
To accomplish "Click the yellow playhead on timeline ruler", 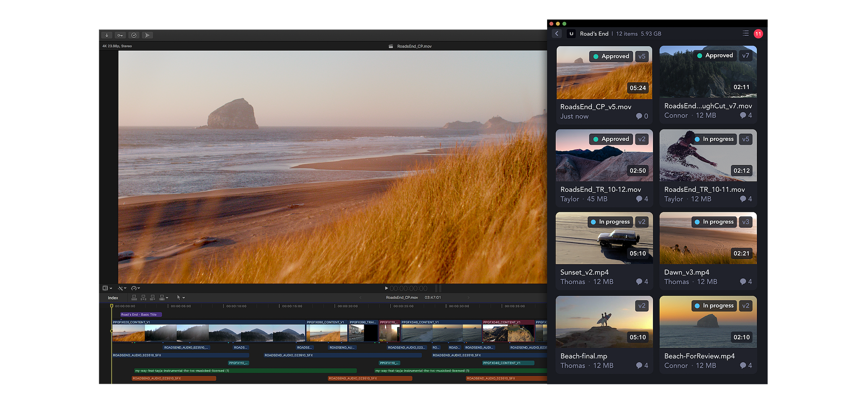I will pyautogui.click(x=112, y=306).
